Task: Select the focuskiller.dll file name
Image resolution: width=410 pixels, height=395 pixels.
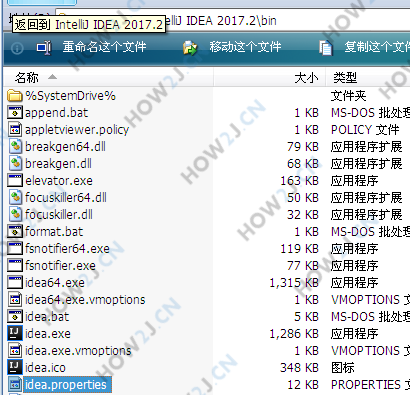Action: [x=59, y=215]
